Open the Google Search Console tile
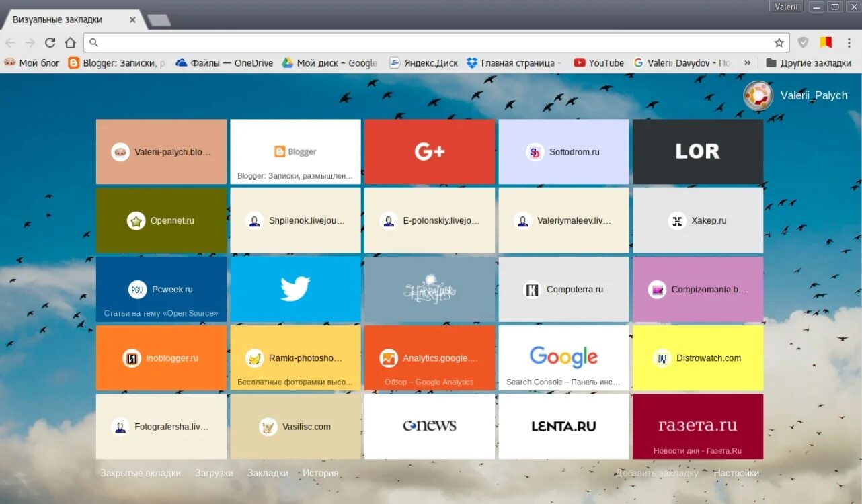This screenshot has width=862, height=504. [563, 358]
